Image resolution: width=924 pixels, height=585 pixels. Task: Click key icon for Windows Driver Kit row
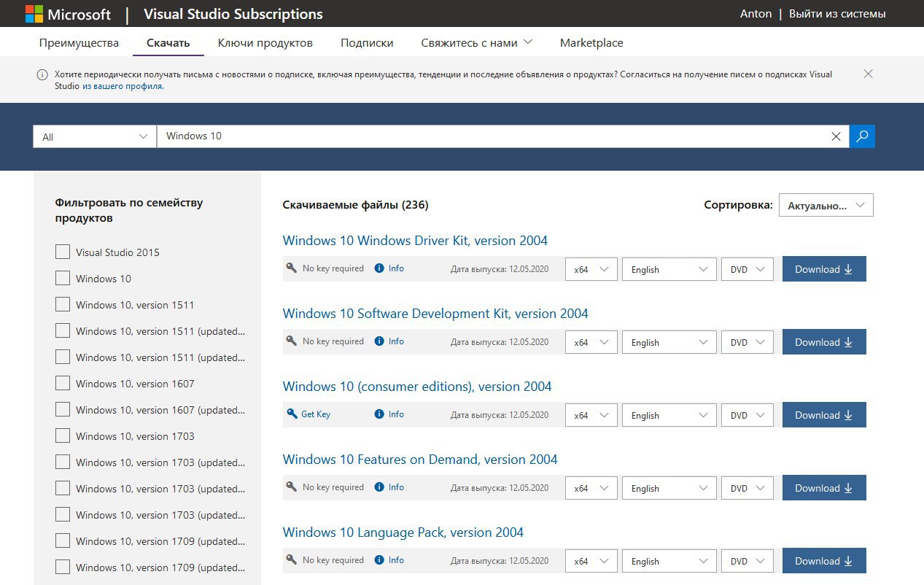click(x=292, y=268)
